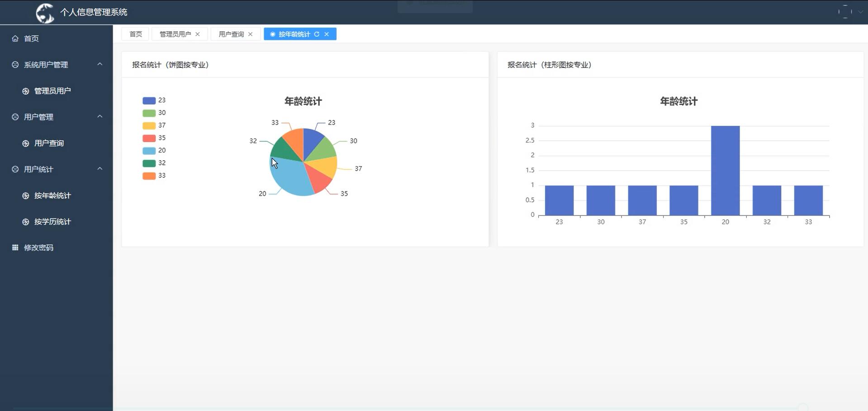868x411 pixels.
Task: Click the bar for age 37
Action: coord(642,200)
